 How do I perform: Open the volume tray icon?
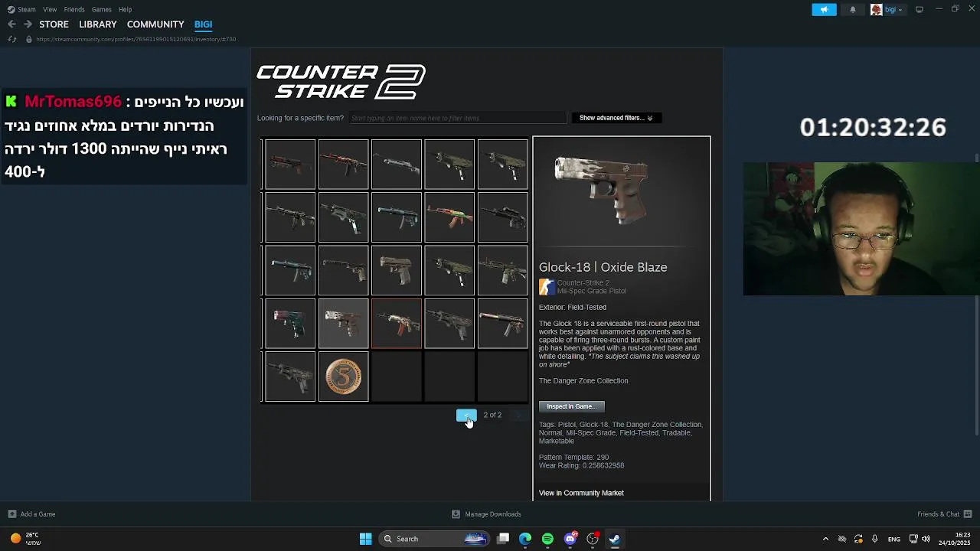(926, 539)
